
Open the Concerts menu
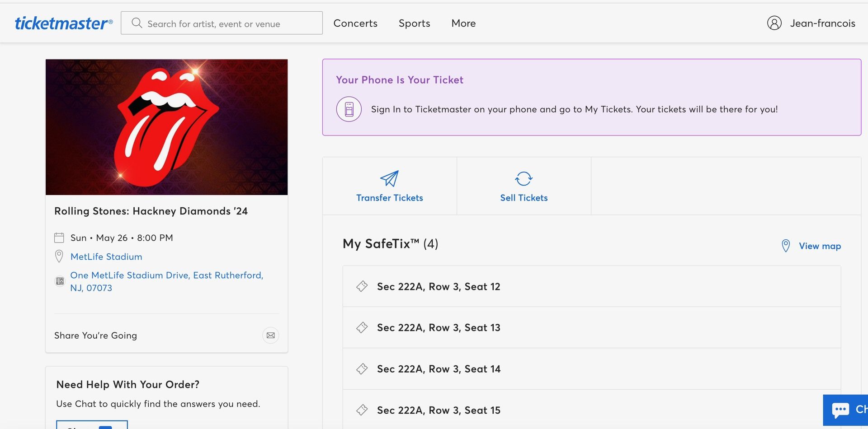tap(355, 23)
